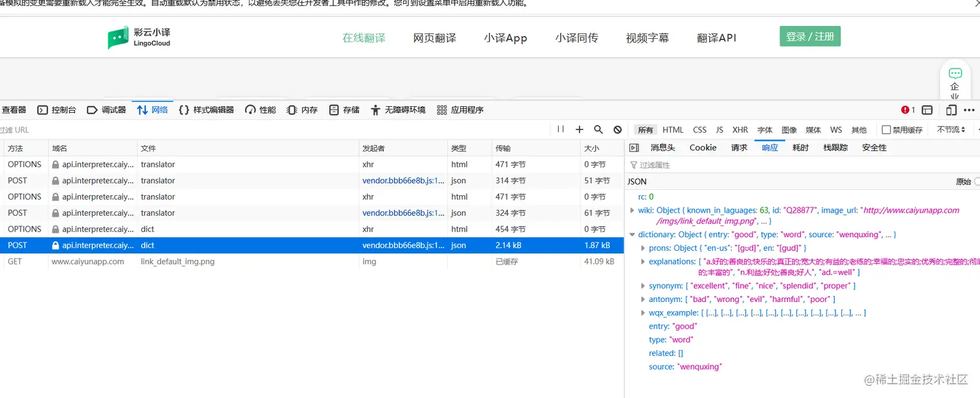Open the 翻译API link

[717, 38]
